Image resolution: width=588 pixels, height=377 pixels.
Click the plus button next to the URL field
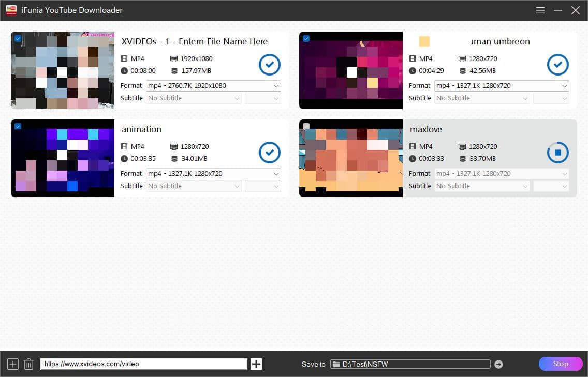(x=256, y=364)
